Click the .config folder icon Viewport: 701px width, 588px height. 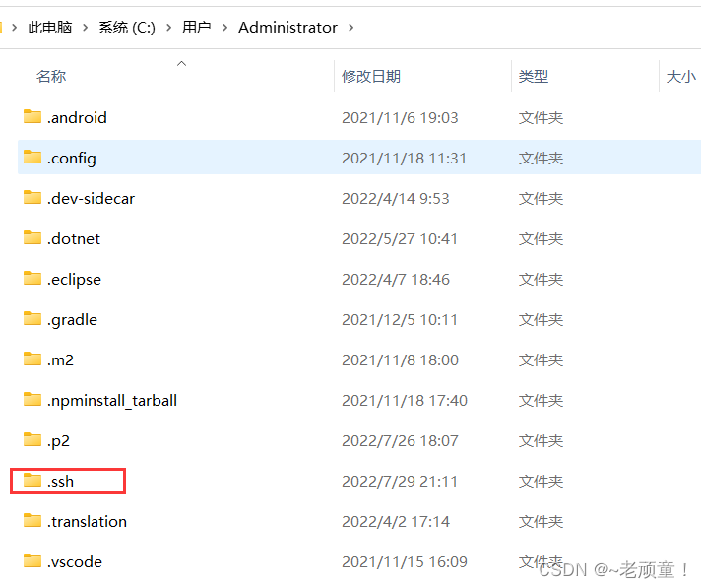32,157
